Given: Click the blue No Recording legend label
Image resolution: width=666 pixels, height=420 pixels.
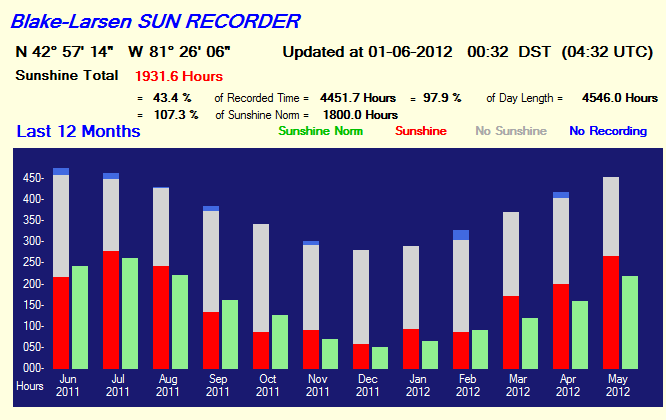Looking at the screenshot, I should tap(607, 131).
